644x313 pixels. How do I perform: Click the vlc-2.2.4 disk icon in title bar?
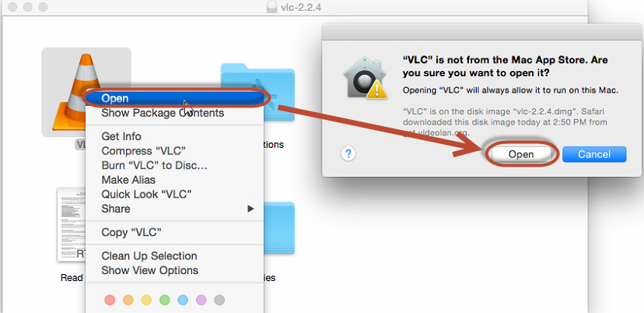tap(272, 7)
